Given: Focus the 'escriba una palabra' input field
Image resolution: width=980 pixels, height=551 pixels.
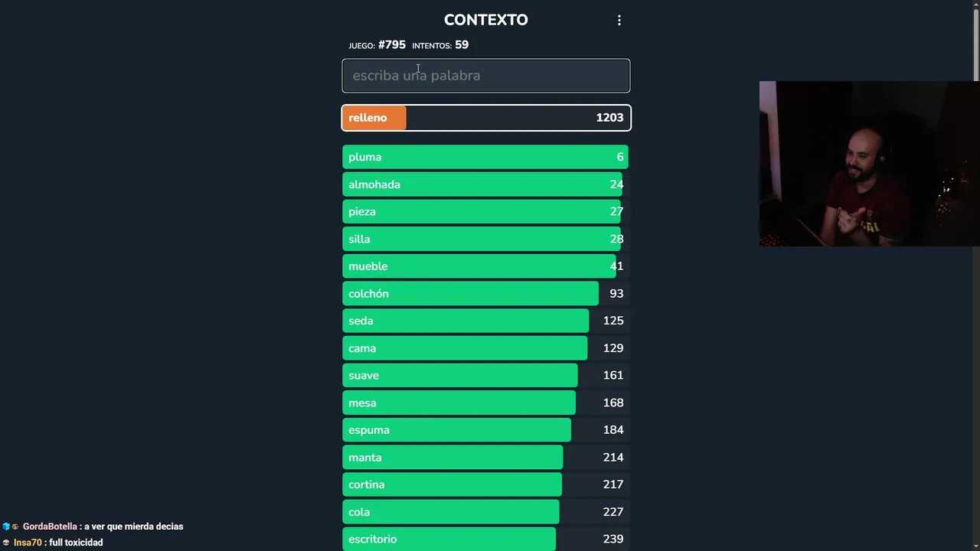Looking at the screenshot, I should click(486, 76).
